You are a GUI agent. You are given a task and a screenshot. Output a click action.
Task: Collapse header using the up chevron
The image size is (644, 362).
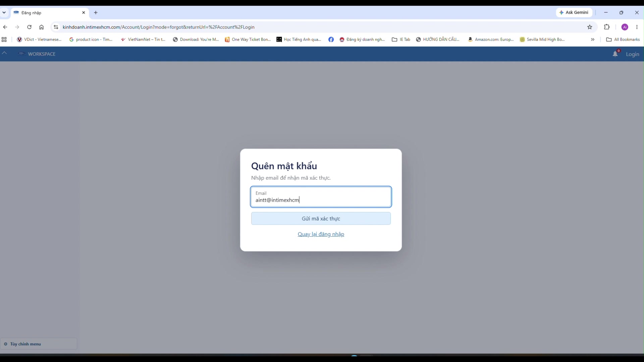click(x=4, y=53)
